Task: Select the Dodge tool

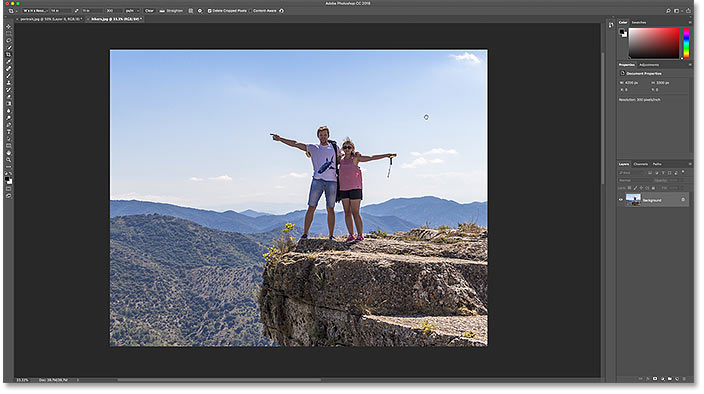Action: pos(9,118)
